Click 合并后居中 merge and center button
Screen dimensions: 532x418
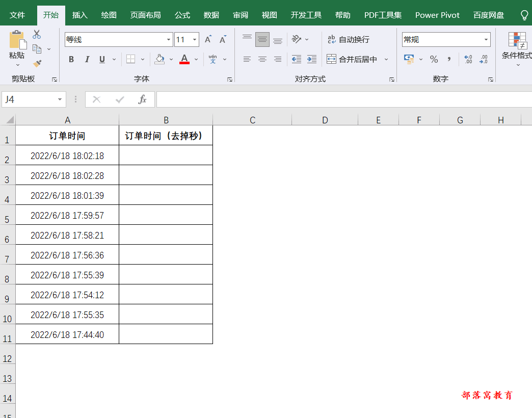(x=352, y=59)
